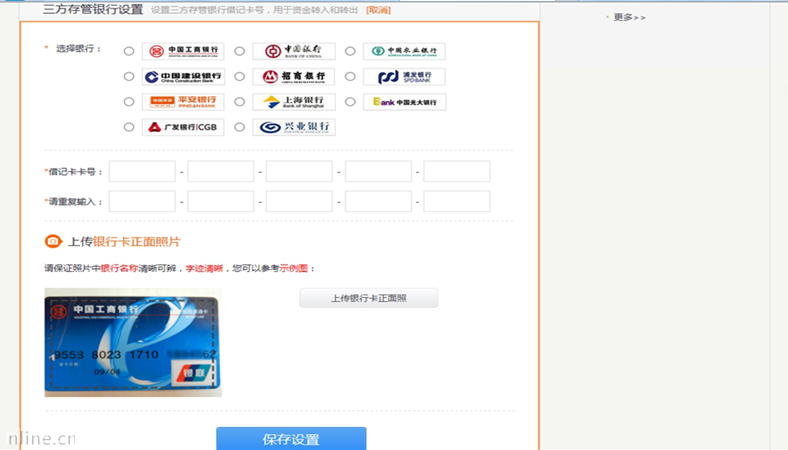
Task: Click the orange camera icon beside 上传银行卡正面照片
Action: (x=53, y=241)
